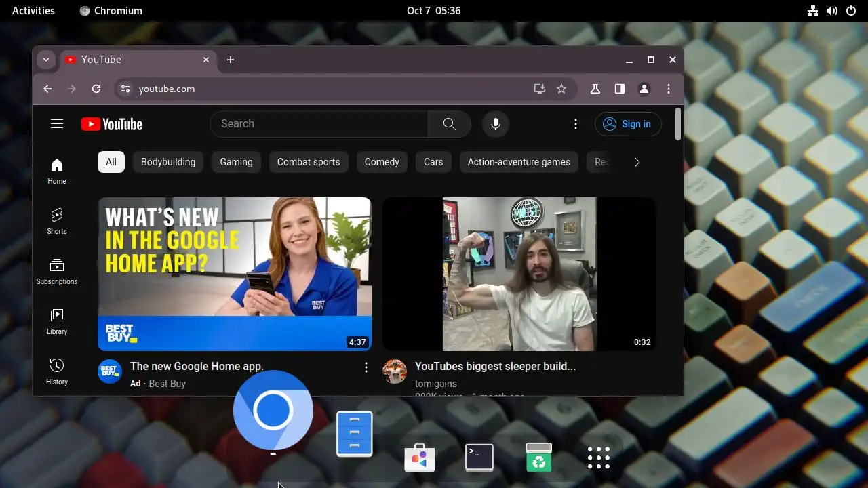The width and height of the screenshot is (868, 488).
Task: Select the Bodybuilding filter chip
Action: [x=168, y=162]
